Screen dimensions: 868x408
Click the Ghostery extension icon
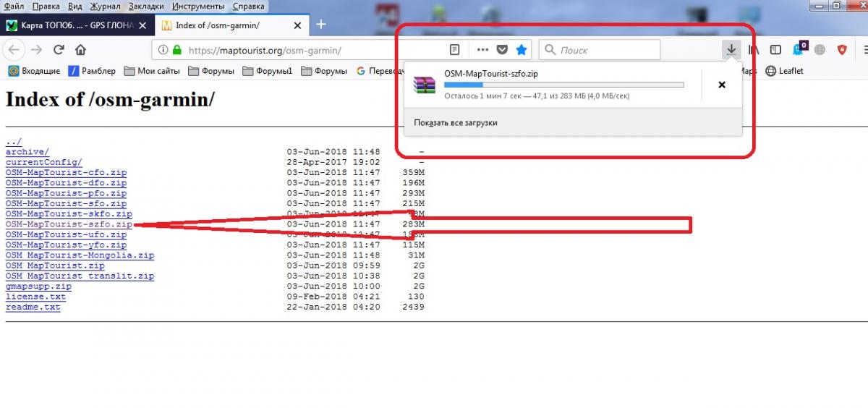pos(799,50)
